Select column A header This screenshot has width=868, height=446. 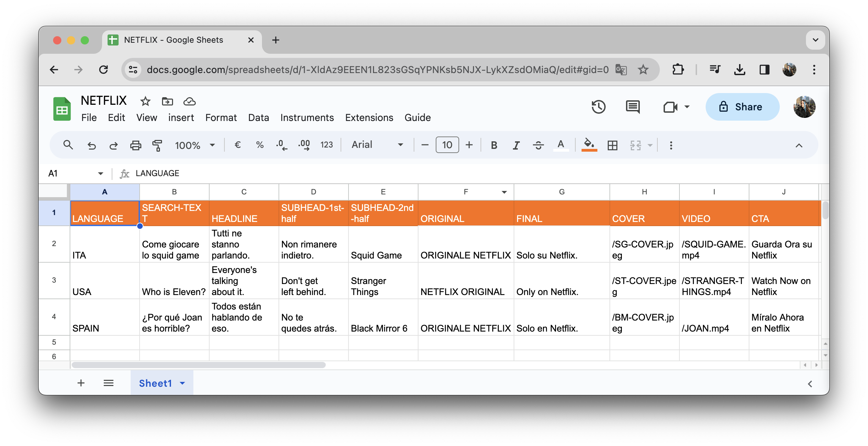[x=105, y=192]
